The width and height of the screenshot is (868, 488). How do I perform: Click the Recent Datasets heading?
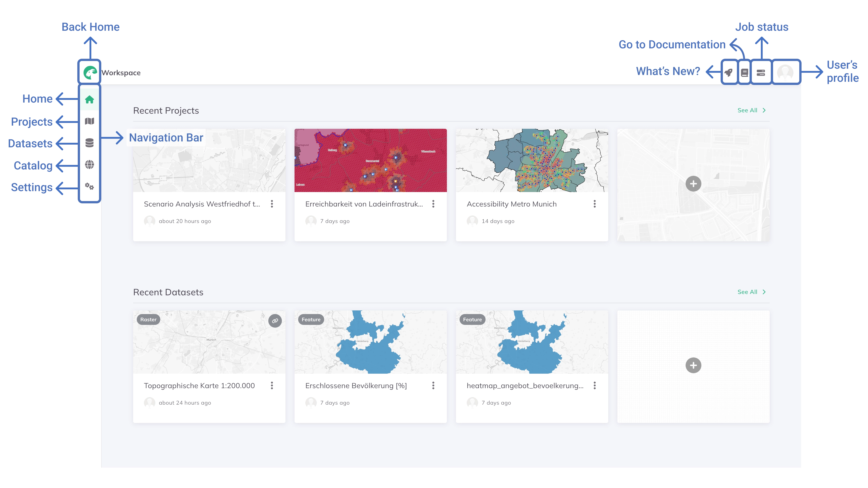[x=168, y=292]
